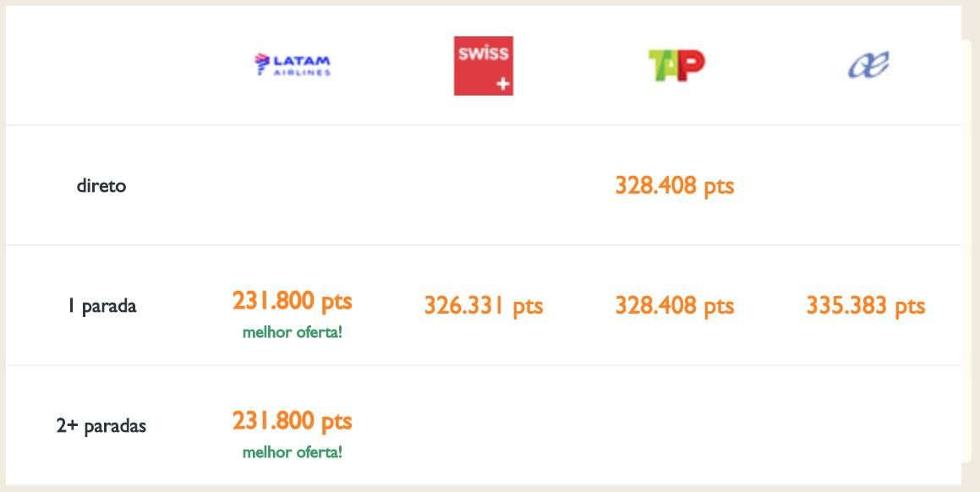Screen dimensions: 980x492
Task: Select the 2+ paradas row label
Action: [101, 426]
